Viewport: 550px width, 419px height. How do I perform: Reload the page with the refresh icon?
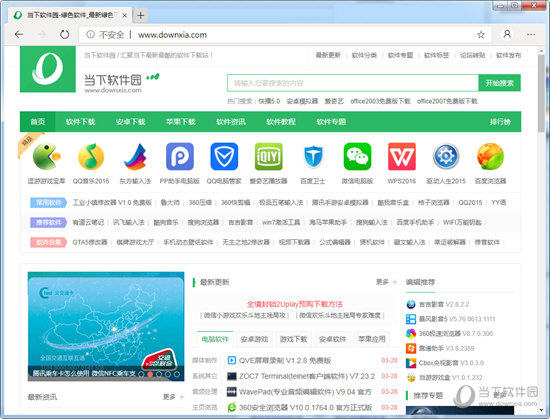[x=65, y=34]
